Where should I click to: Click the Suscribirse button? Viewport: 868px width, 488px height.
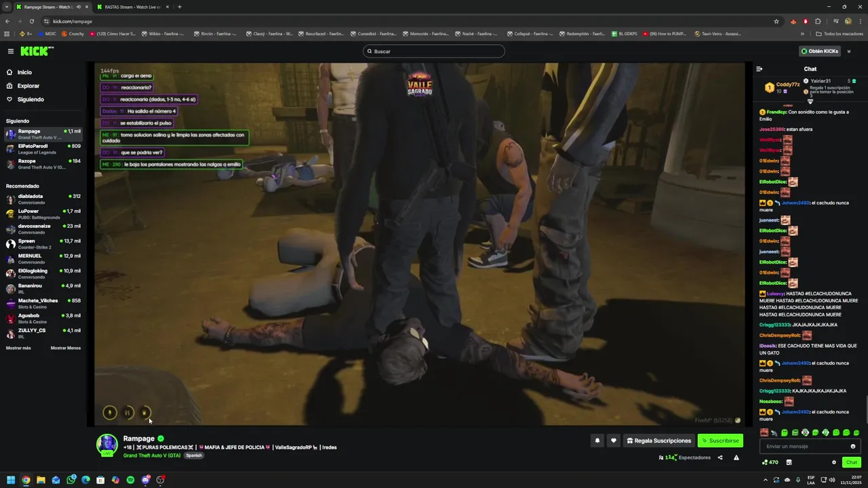pos(720,441)
